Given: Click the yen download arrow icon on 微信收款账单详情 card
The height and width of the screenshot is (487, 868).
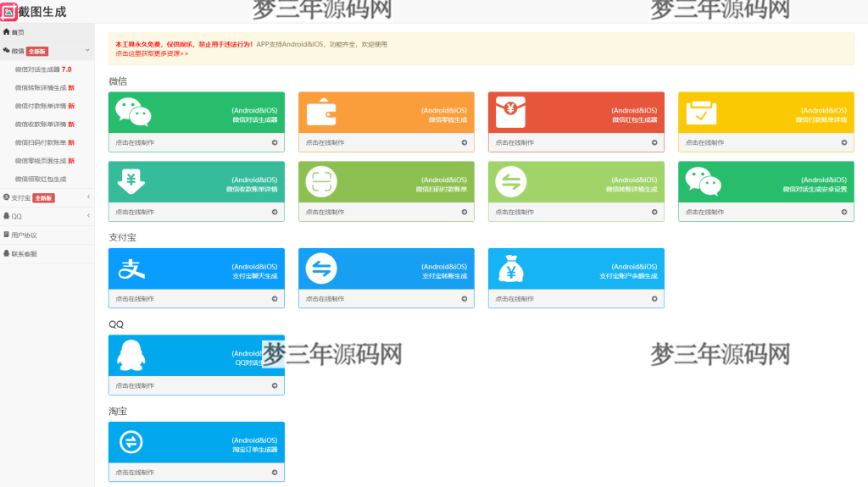Looking at the screenshot, I should (x=131, y=182).
